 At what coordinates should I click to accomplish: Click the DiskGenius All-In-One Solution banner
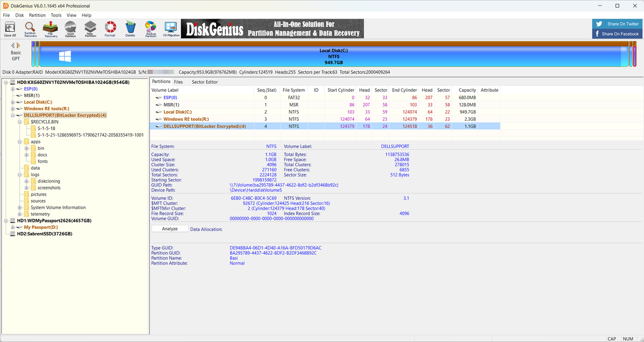click(x=272, y=29)
